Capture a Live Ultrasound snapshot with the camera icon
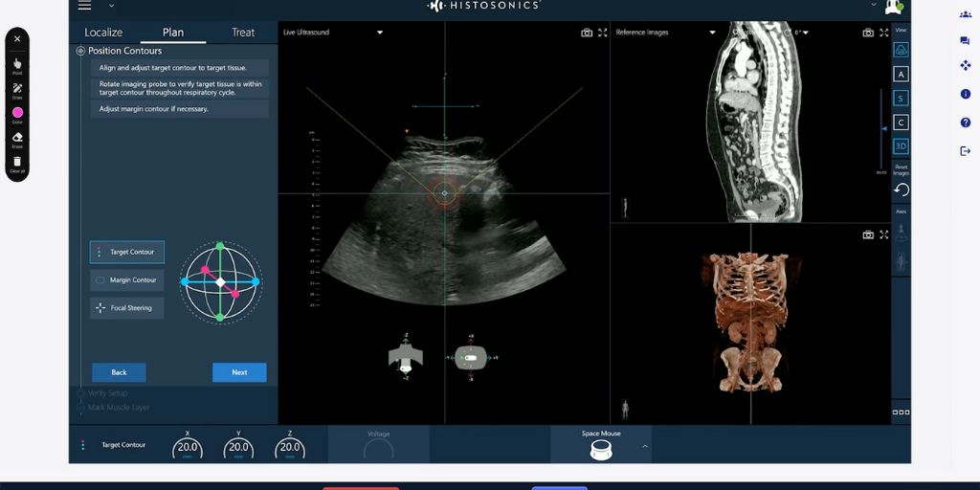 coord(587,33)
